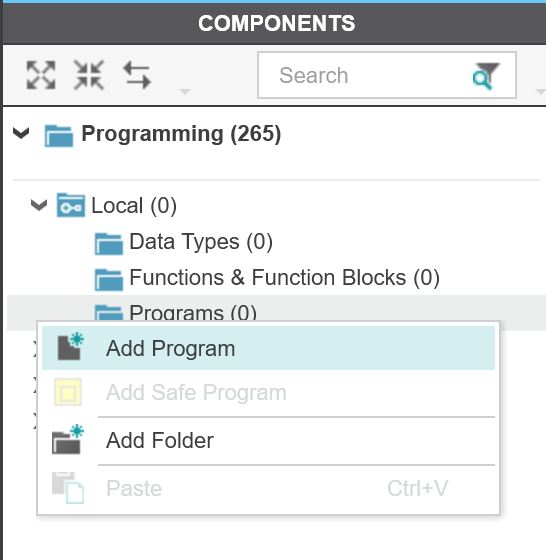Click the Data Types folder icon
The width and height of the screenshot is (546, 560).
tap(109, 243)
